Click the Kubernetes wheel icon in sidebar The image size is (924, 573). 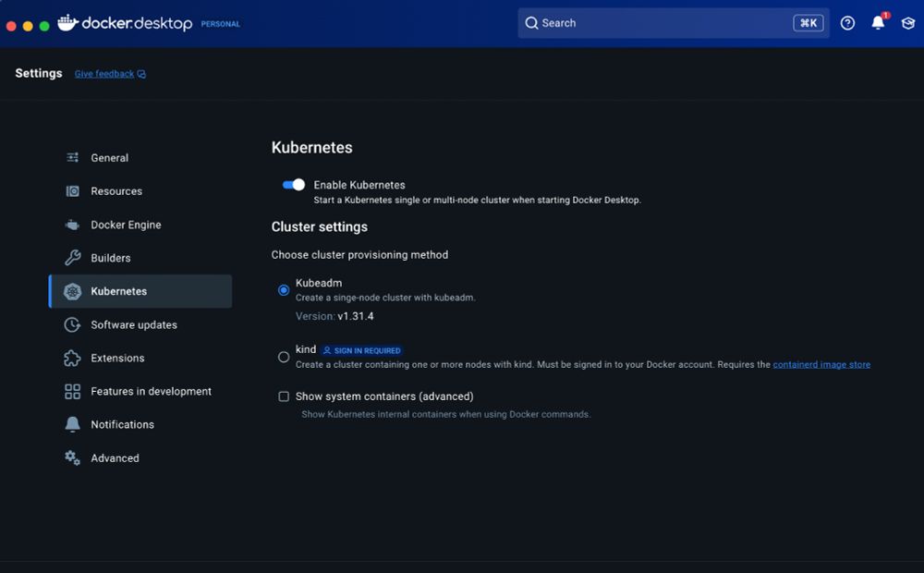coord(72,291)
